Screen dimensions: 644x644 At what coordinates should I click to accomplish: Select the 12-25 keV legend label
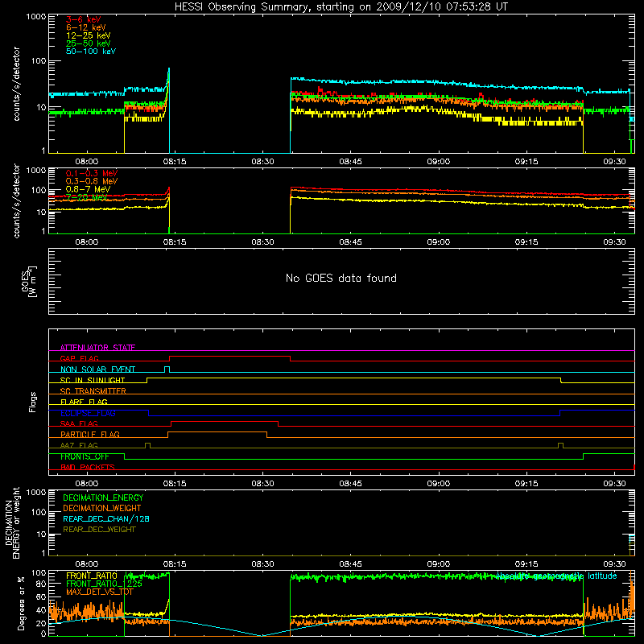coord(88,35)
